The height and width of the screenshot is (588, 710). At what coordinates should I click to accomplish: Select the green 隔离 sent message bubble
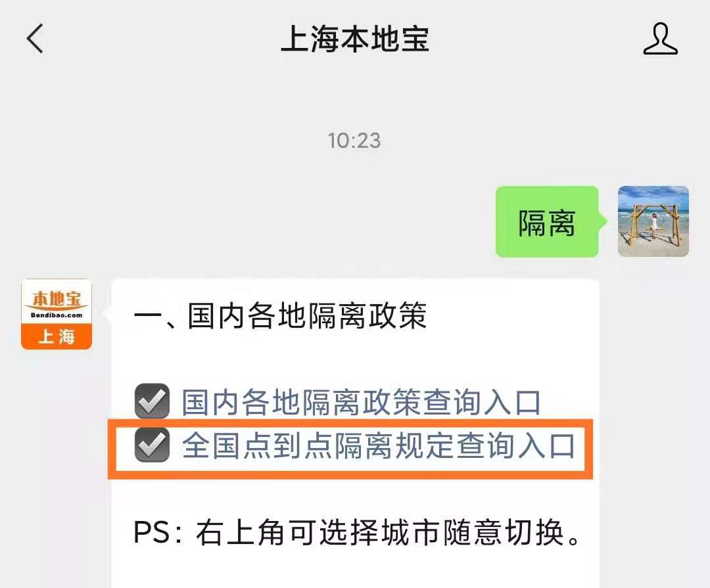coord(547,221)
